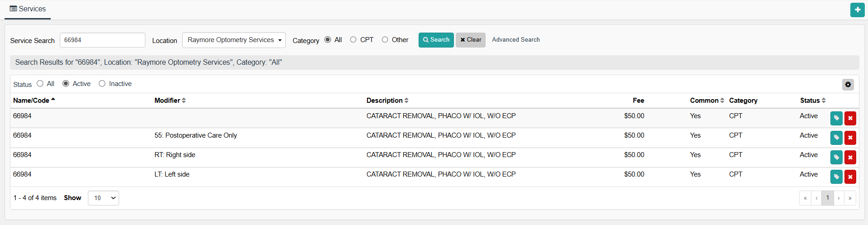Set Status filter to Inactive

click(102, 84)
